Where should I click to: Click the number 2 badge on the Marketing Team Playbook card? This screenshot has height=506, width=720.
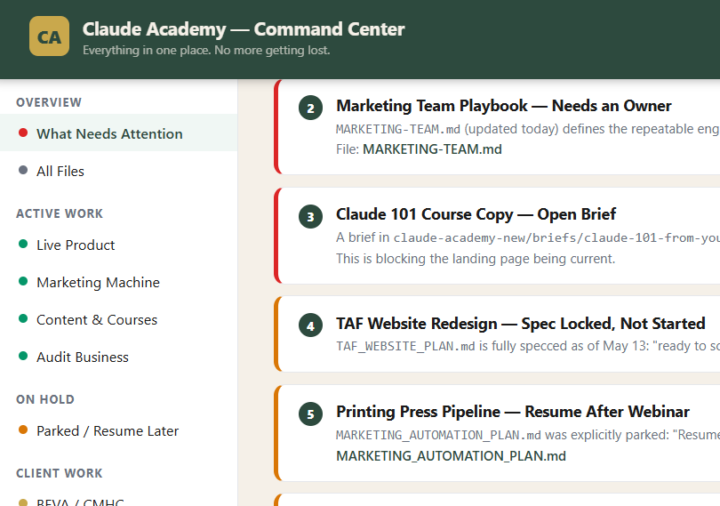(310, 108)
